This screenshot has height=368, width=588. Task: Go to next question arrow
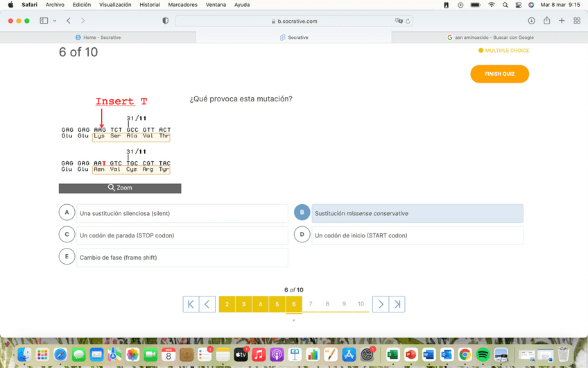click(381, 304)
